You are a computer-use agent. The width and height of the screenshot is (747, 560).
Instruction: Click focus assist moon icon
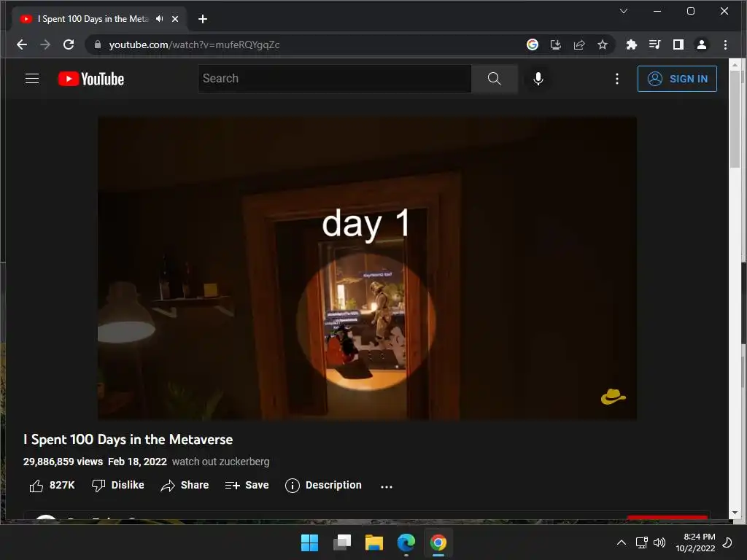pos(727,542)
